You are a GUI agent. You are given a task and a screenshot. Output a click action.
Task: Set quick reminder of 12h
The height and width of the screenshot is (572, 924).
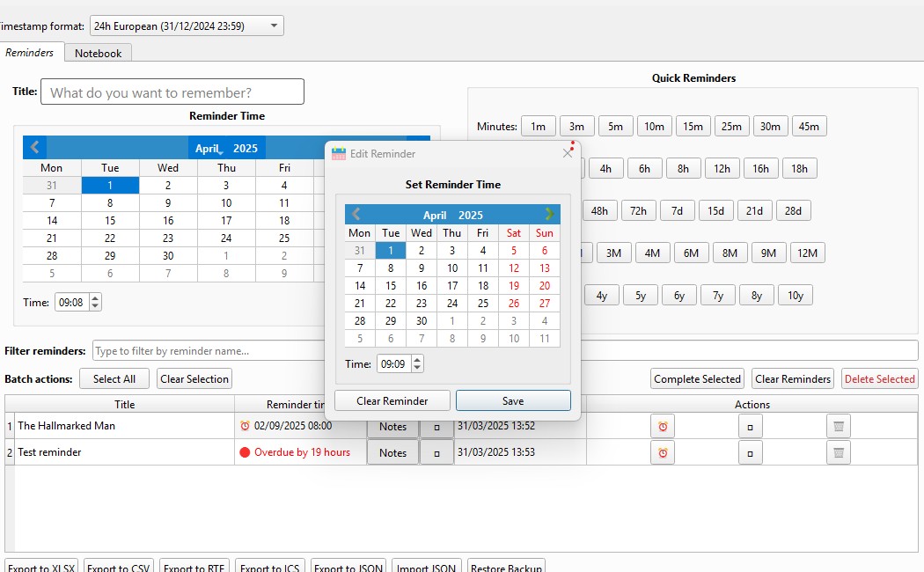click(x=722, y=168)
